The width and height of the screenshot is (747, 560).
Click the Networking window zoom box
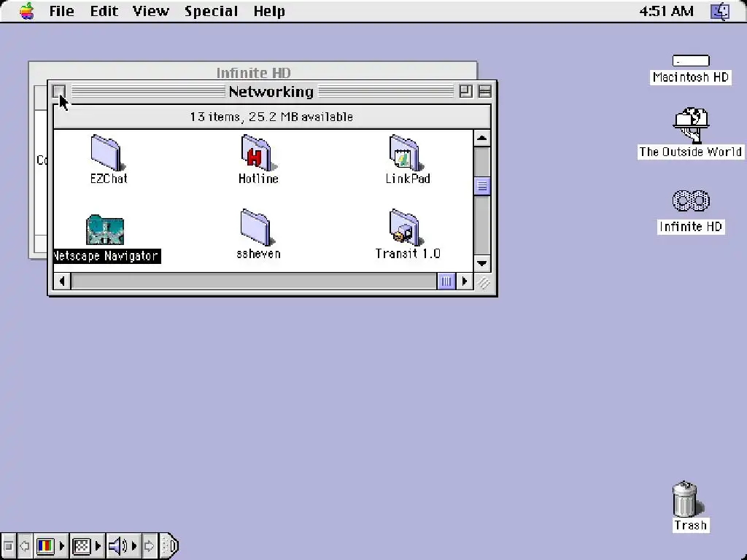pos(465,91)
